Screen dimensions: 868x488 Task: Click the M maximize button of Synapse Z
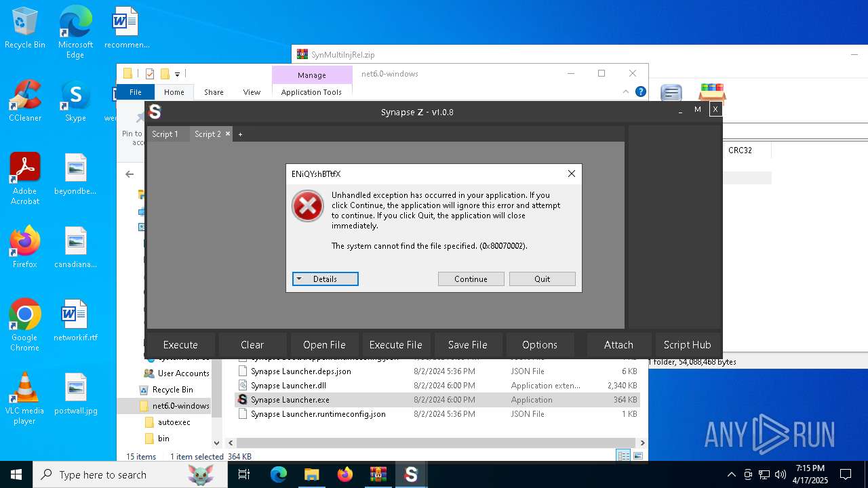click(698, 110)
